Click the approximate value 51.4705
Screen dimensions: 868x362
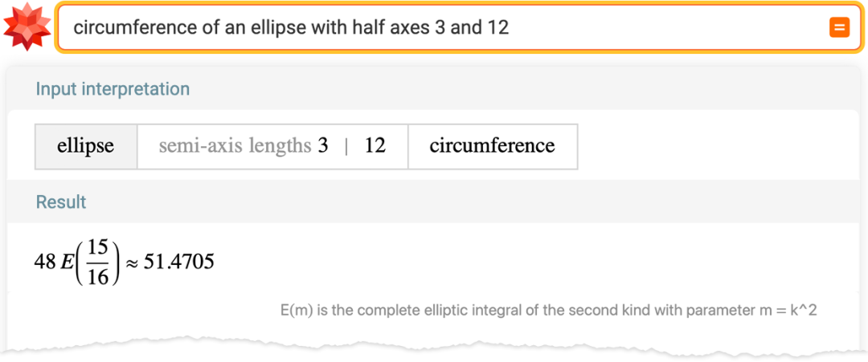coord(179,262)
